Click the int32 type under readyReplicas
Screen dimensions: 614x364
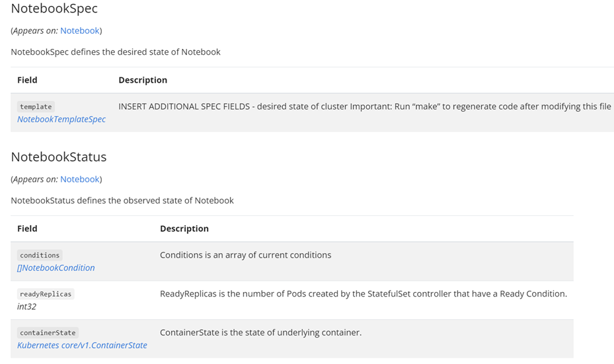26,307
